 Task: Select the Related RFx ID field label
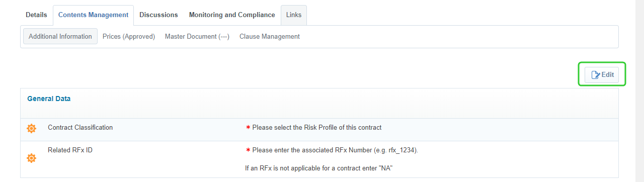pos(70,150)
